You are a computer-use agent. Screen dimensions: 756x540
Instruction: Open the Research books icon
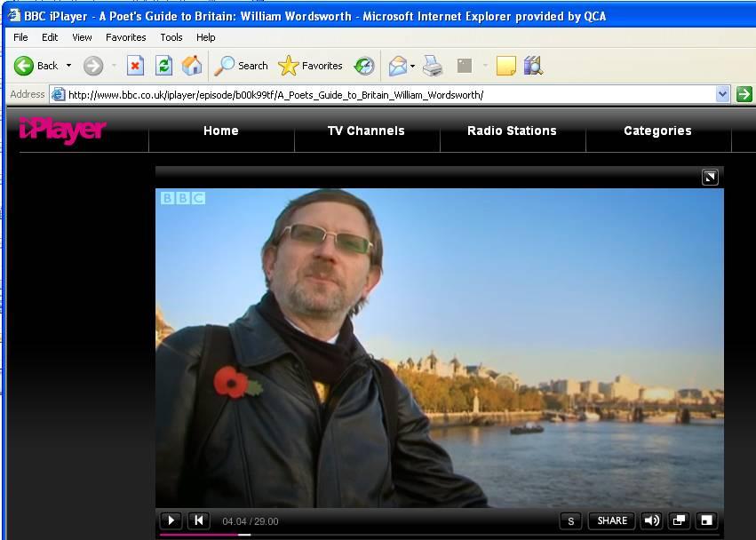pyautogui.click(x=533, y=66)
